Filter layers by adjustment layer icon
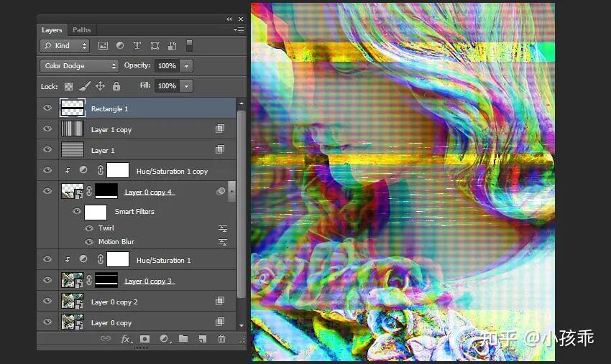Image resolution: width=611 pixels, height=364 pixels. pyautogui.click(x=120, y=45)
